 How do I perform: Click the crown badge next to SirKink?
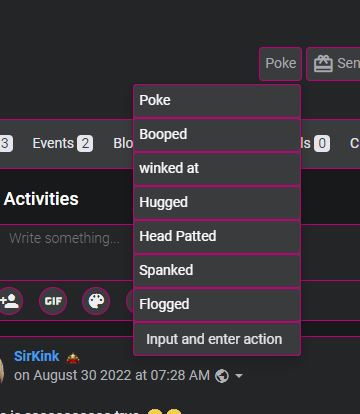click(73, 358)
